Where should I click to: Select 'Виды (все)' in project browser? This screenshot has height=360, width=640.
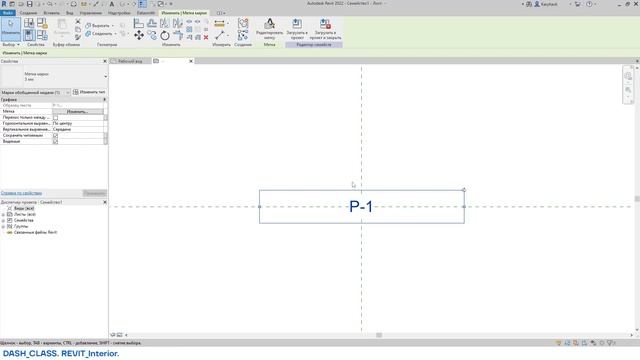(24, 208)
